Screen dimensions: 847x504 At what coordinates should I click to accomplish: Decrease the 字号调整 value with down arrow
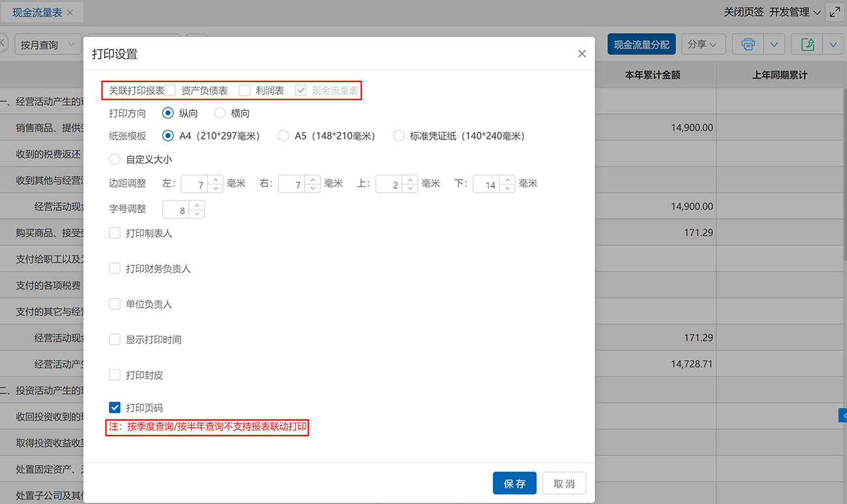point(197,214)
